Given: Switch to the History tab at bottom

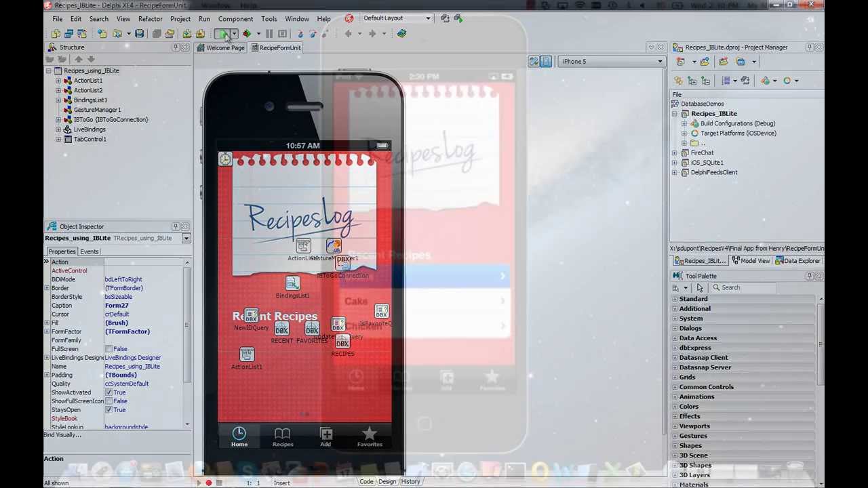Looking at the screenshot, I should (410, 482).
